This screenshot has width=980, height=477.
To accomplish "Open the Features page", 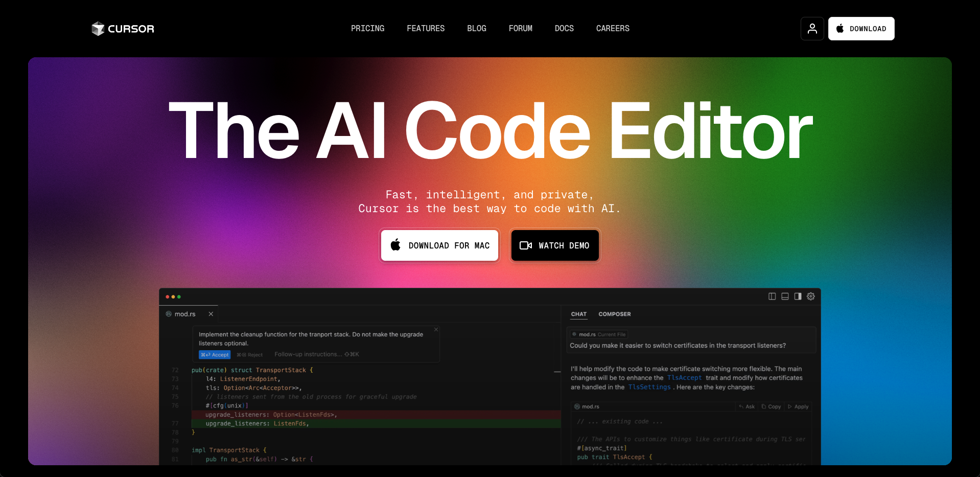I will click(426, 29).
